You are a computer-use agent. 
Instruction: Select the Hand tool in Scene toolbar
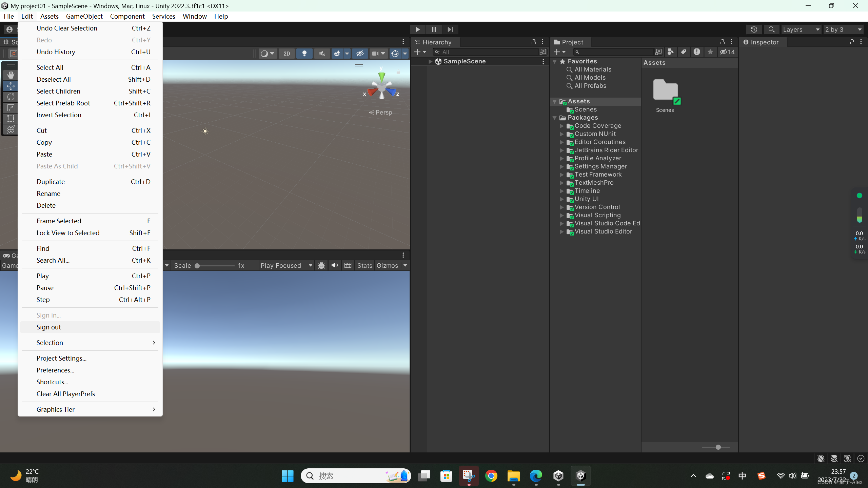click(x=11, y=75)
